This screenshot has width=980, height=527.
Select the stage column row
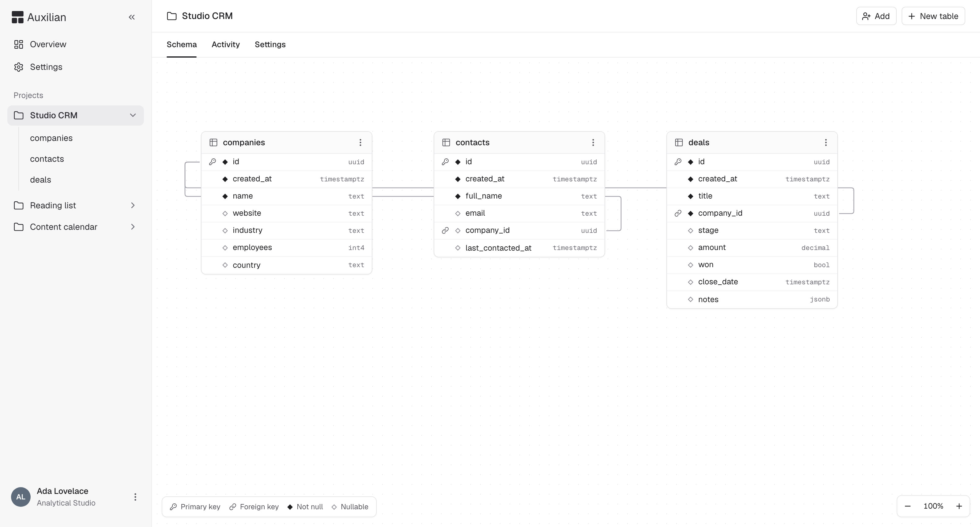[x=752, y=231]
